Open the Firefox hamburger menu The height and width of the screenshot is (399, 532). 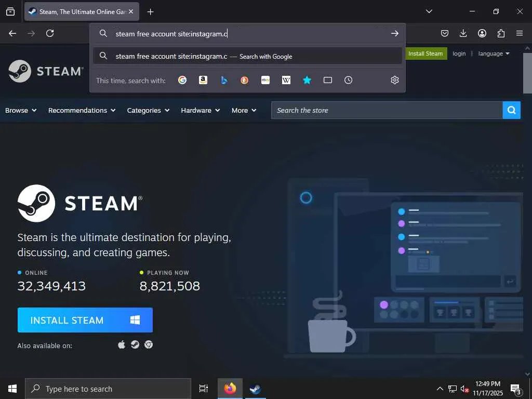tap(520, 33)
